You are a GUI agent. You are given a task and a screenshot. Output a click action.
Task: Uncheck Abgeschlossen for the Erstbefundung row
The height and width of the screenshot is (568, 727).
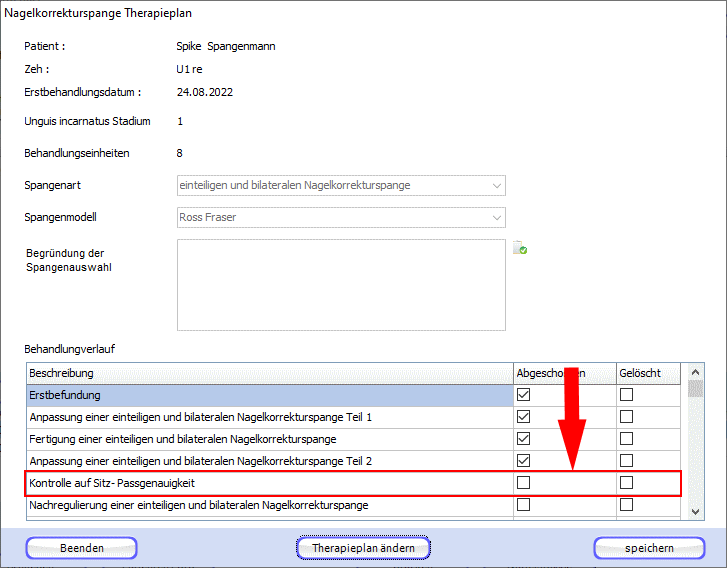(x=523, y=395)
